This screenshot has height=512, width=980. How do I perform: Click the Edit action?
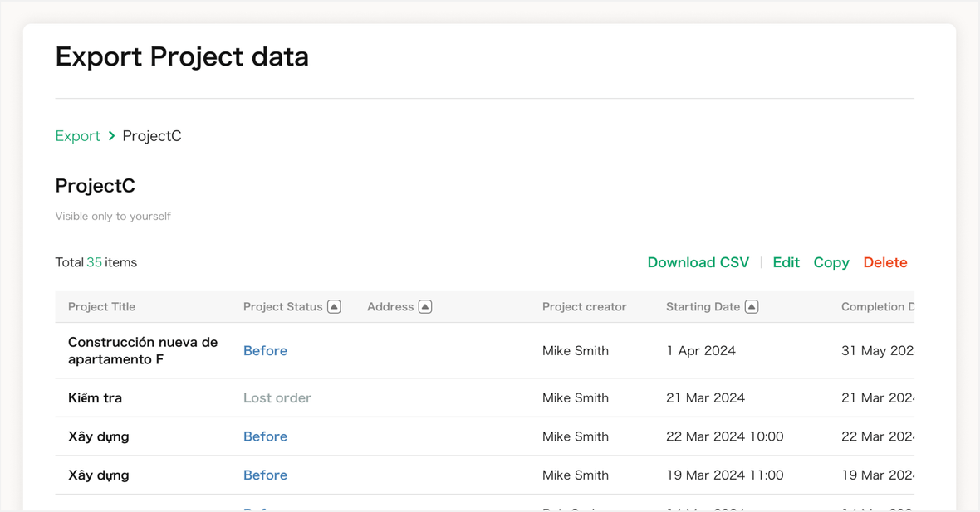(x=786, y=262)
